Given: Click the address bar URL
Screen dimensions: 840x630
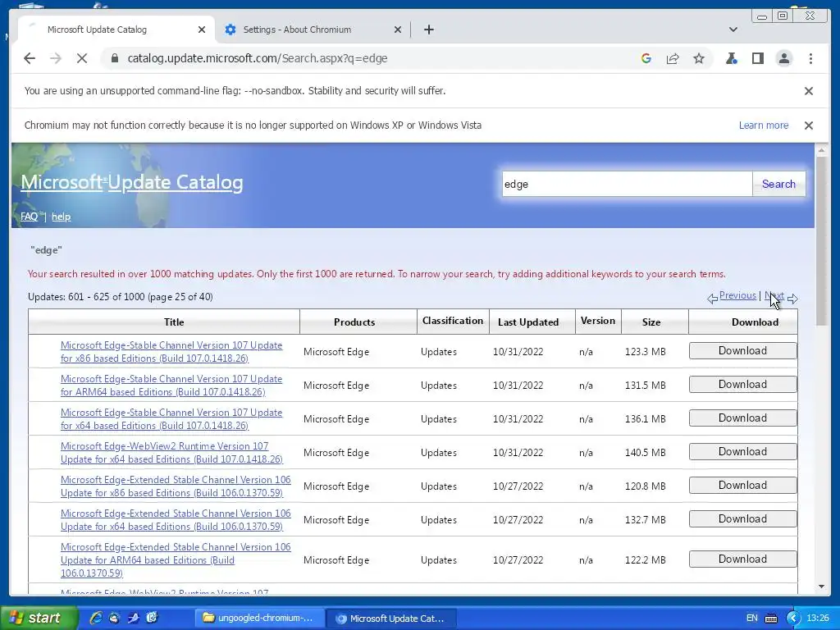Looking at the screenshot, I should point(257,58).
